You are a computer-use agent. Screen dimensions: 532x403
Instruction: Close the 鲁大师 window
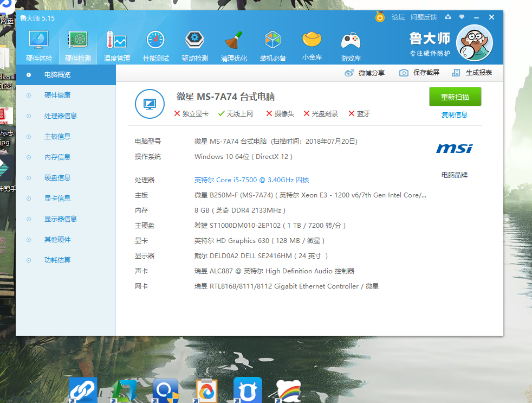[491, 17]
